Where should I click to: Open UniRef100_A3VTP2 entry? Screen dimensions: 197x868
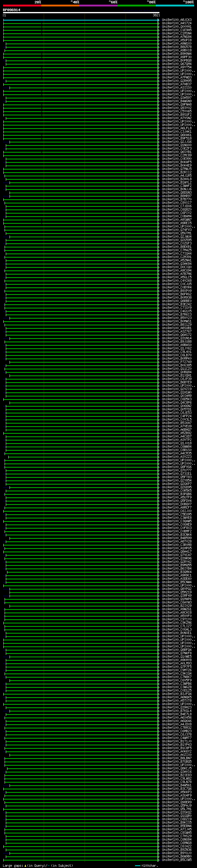pyautogui.click(x=177, y=440)
